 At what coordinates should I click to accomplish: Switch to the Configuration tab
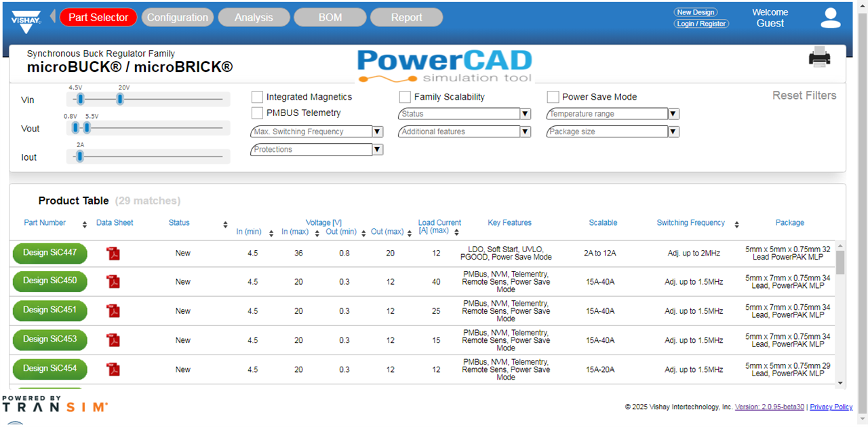178,18
